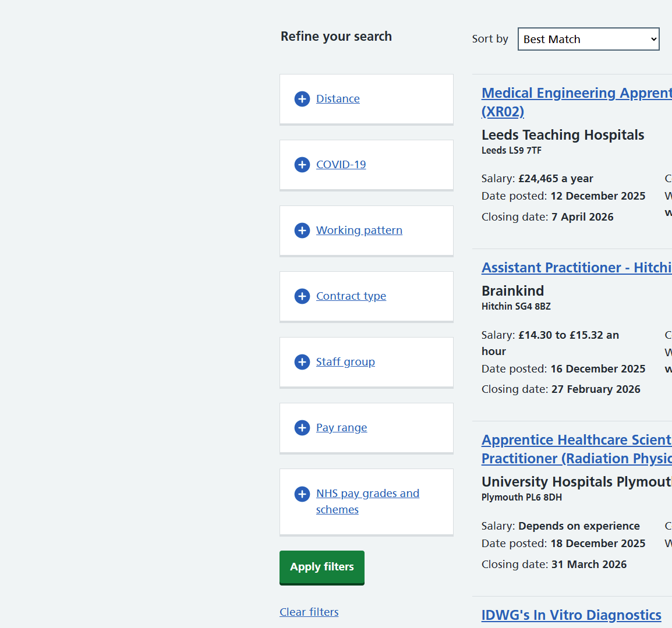Expand the Contract type filter
This screenshot has width=672, height=628.
(x=351, y=296)
